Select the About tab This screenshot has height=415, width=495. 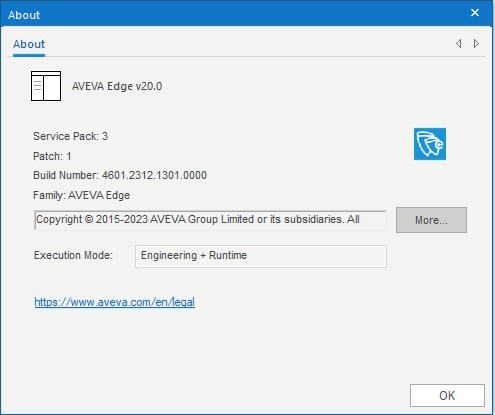pos(29,44)
